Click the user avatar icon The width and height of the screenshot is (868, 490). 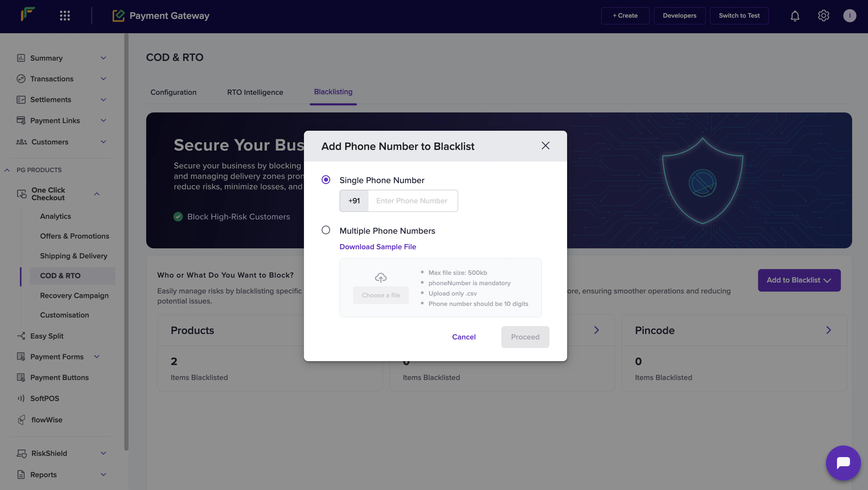coord(849,16)
